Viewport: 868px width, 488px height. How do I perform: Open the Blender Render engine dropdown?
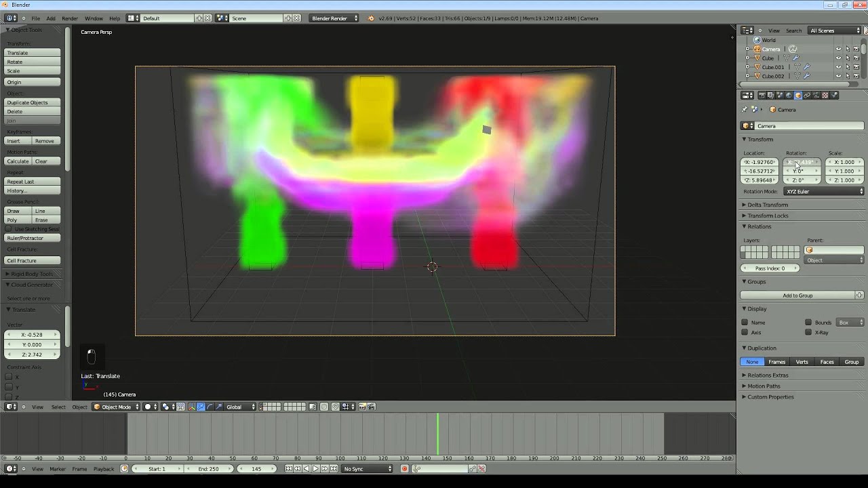[334, 18]
